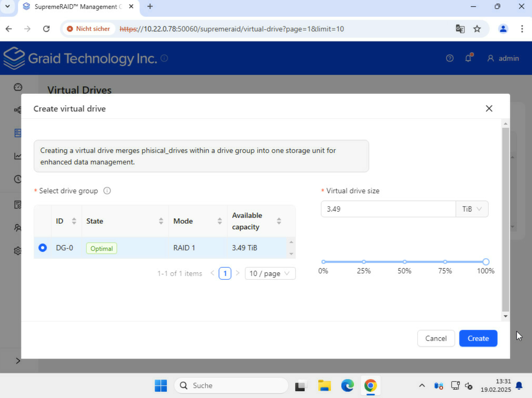Open the clock icon in sidebar
532x398 pixels.
(x=18, y=179)
